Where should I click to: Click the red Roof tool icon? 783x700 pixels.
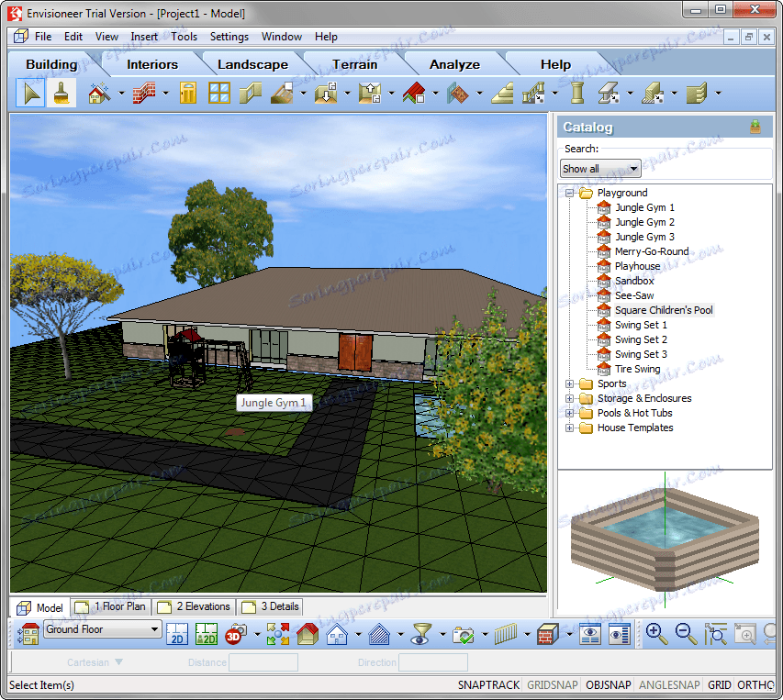[414, 93]
